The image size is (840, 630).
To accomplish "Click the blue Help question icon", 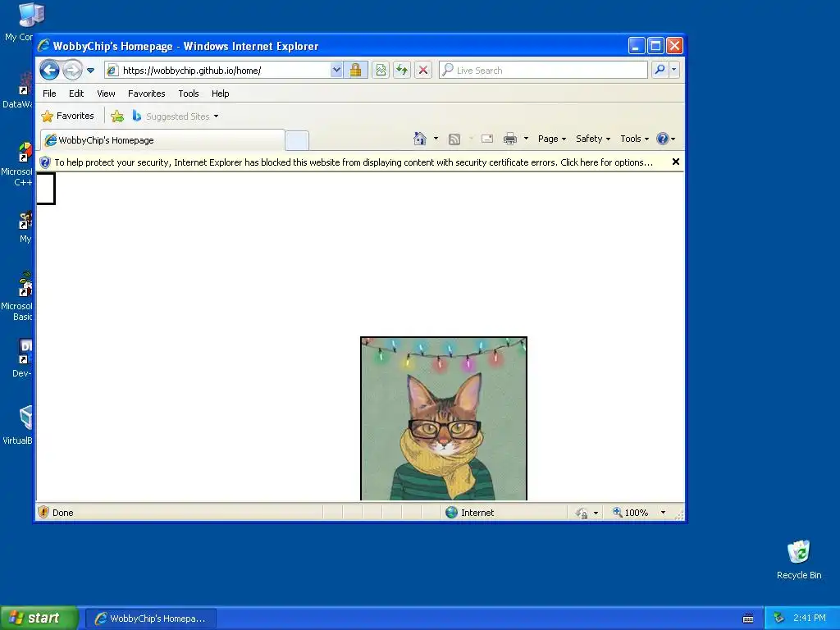I will coord(663,139).
